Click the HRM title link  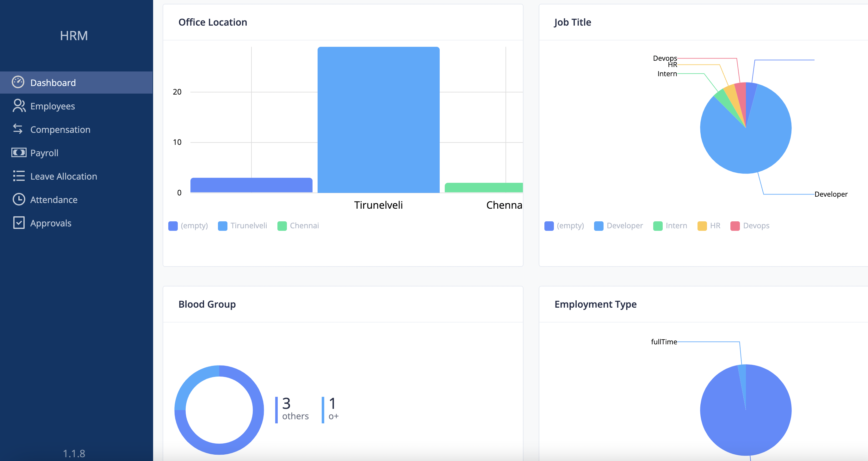pos(74,36)
